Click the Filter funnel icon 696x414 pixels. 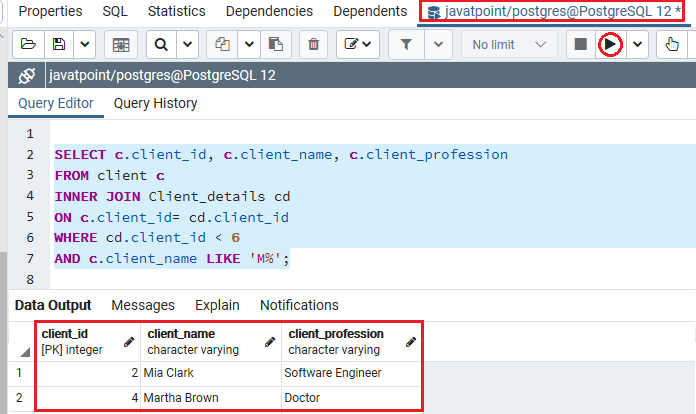coord(406,44)
